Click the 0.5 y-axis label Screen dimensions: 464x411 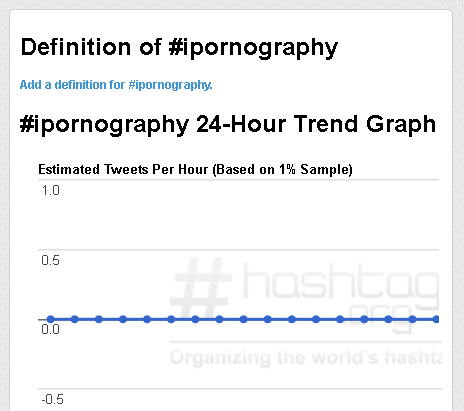(51, 260)
